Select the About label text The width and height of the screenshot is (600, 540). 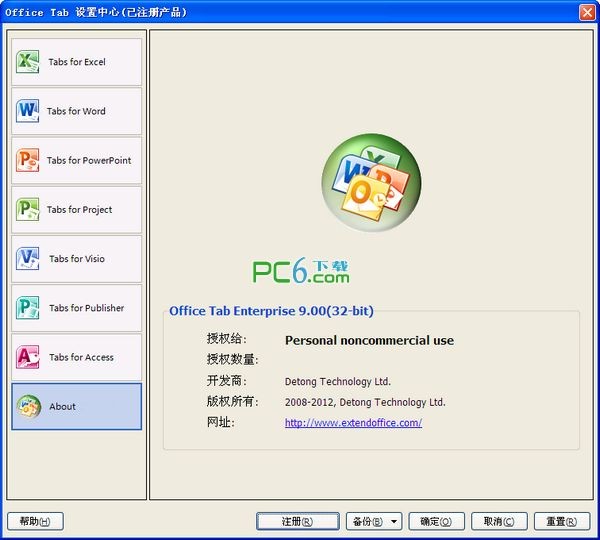[62, 406]
